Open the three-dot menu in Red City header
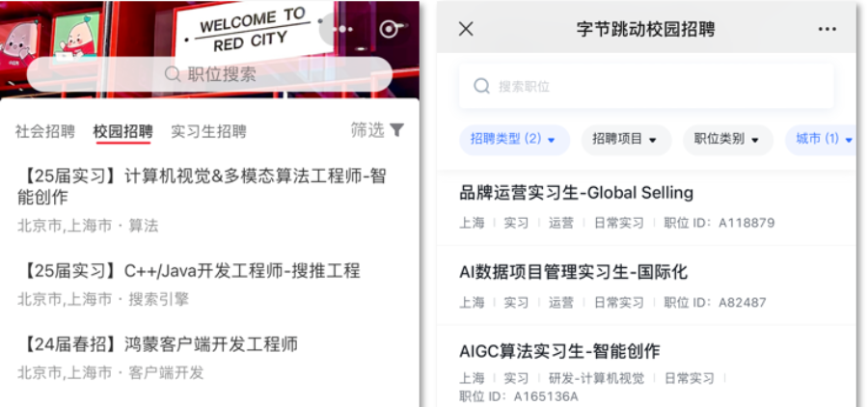This screenshot has width=868, height=407. pos(342,29)
